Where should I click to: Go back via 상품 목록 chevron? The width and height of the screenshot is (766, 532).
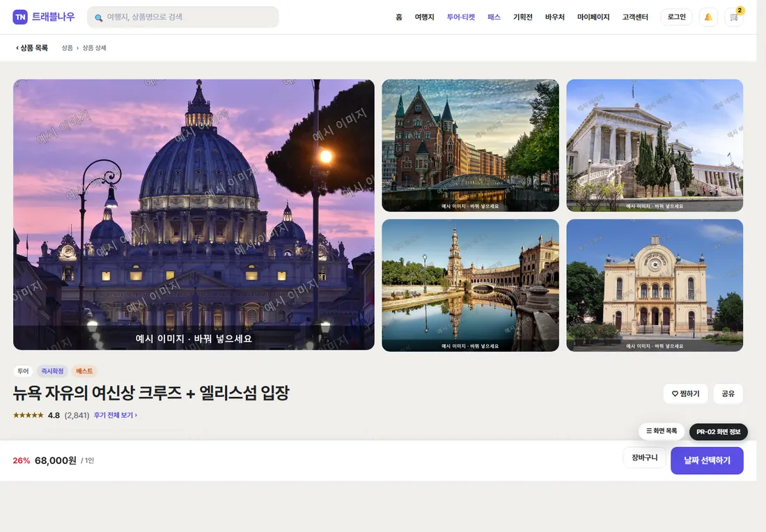tap(32, 48)
